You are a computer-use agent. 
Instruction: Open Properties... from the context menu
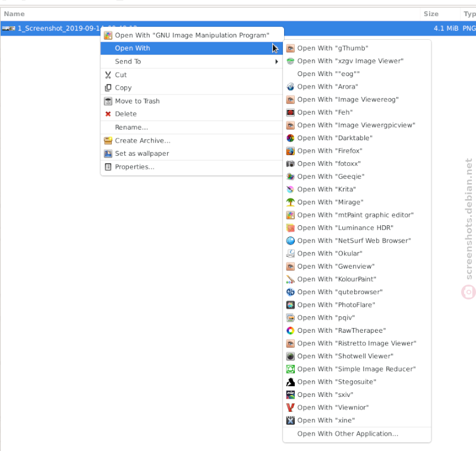coord(192,167)
